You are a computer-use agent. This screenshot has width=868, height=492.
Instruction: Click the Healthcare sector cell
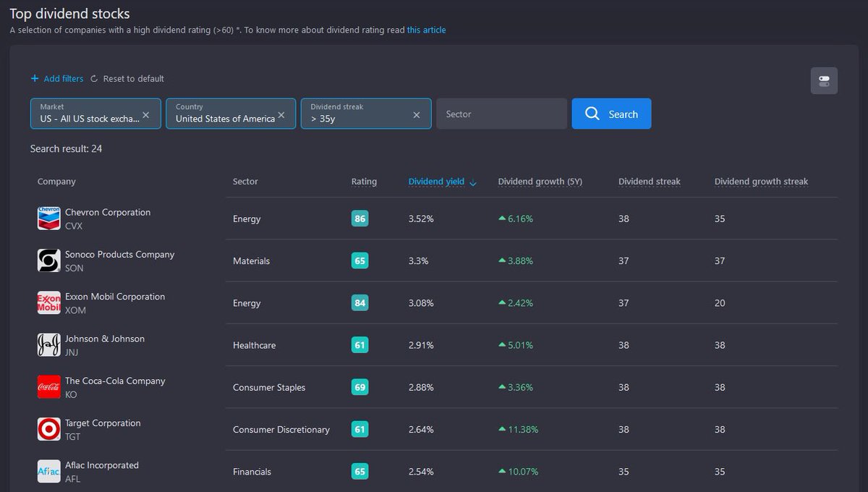tap(254, 345)
